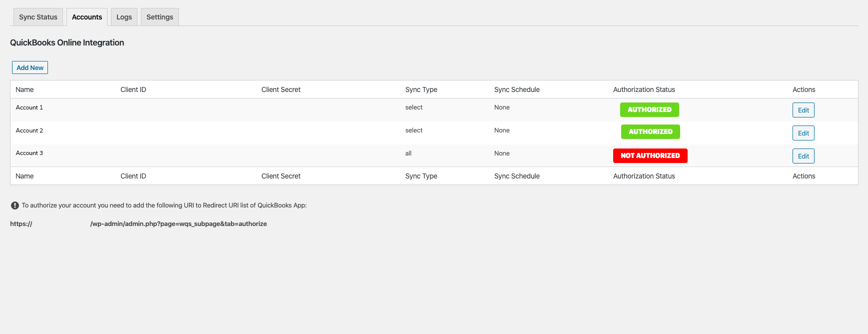868x334 pixels.
Task: Click the top 'Sync Schedule' column header
Action: (517, 89)
